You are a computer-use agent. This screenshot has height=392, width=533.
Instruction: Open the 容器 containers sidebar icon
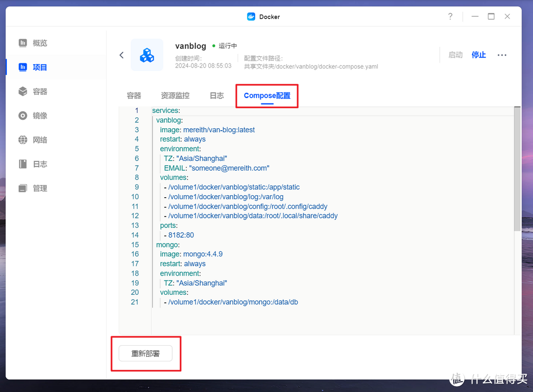(23, 91)
